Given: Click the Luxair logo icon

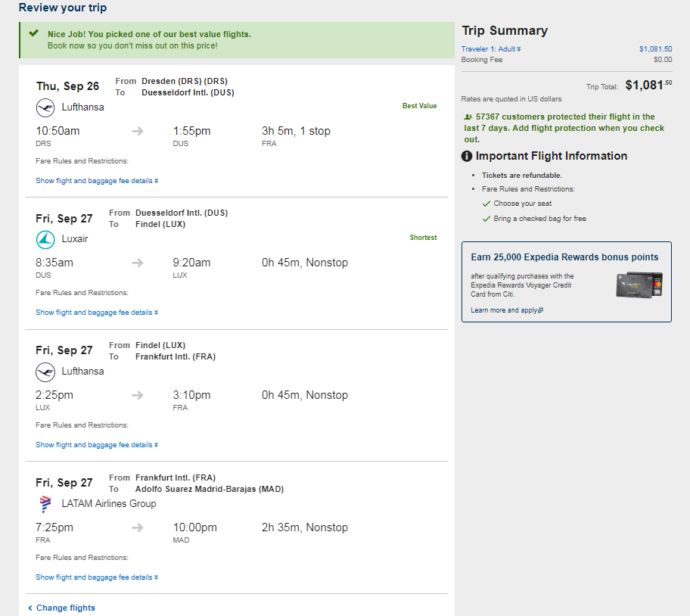Looking at the screenshot, I should [x=45, y=240].
